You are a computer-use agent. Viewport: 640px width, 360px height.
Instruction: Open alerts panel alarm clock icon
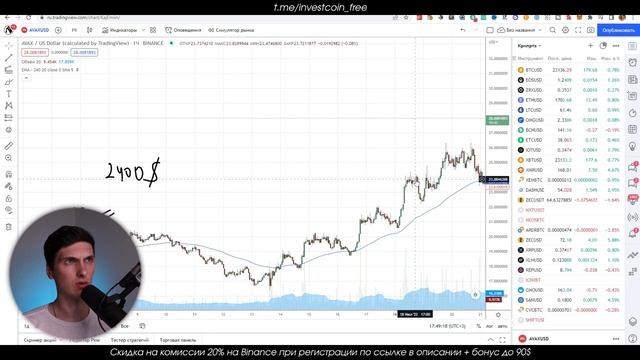[x=632, y=62]
